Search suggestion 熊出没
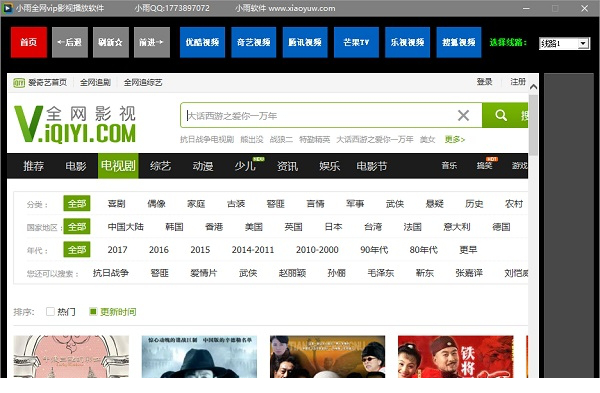The width and height of the screenshot is (600, 393). coord(252,140)
